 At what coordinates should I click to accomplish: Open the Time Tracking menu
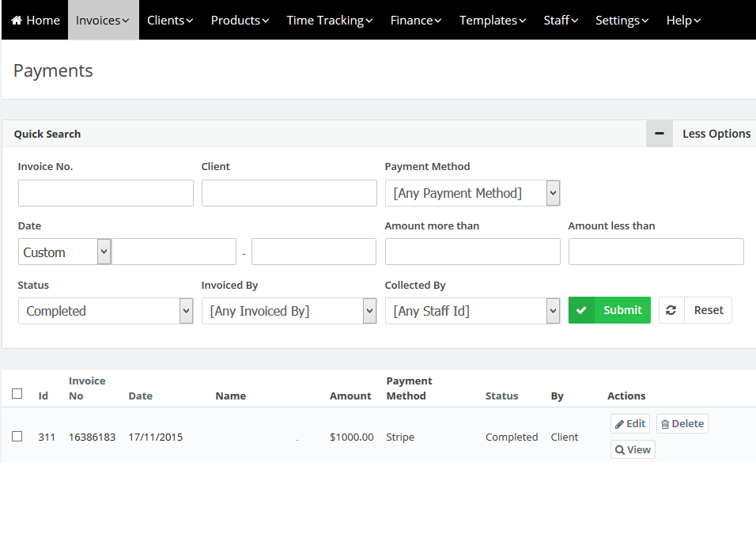(x=329, y=21)
